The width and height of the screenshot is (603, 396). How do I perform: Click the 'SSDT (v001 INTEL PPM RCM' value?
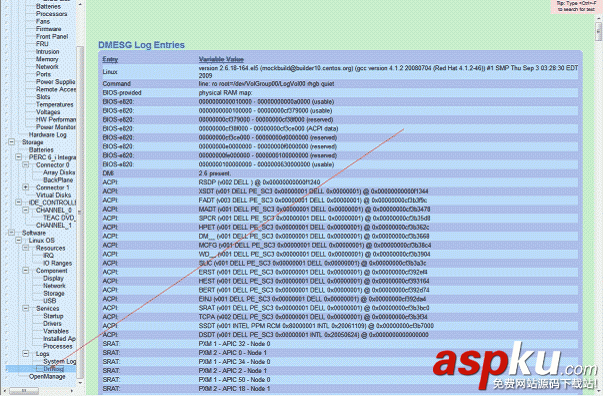point(316,326)
